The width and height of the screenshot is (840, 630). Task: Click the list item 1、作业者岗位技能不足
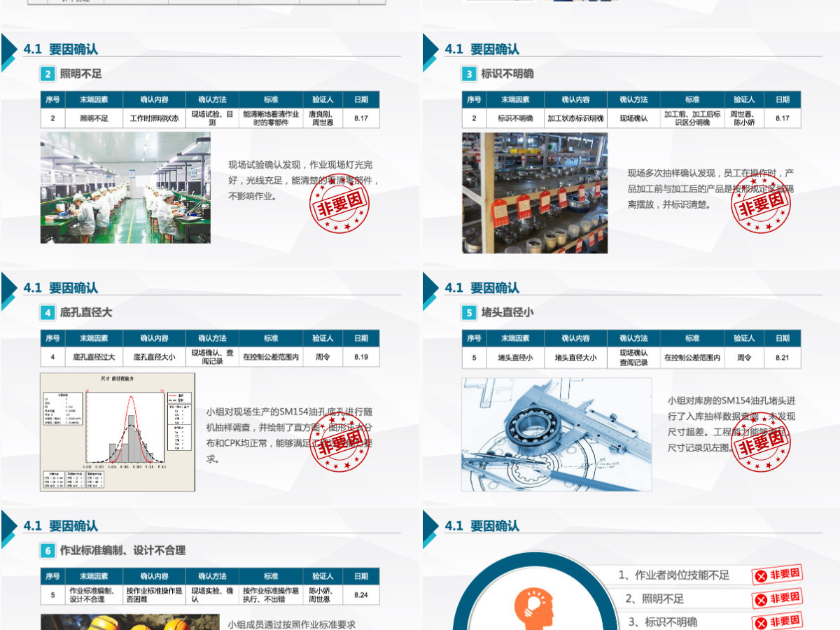(674, 575)
